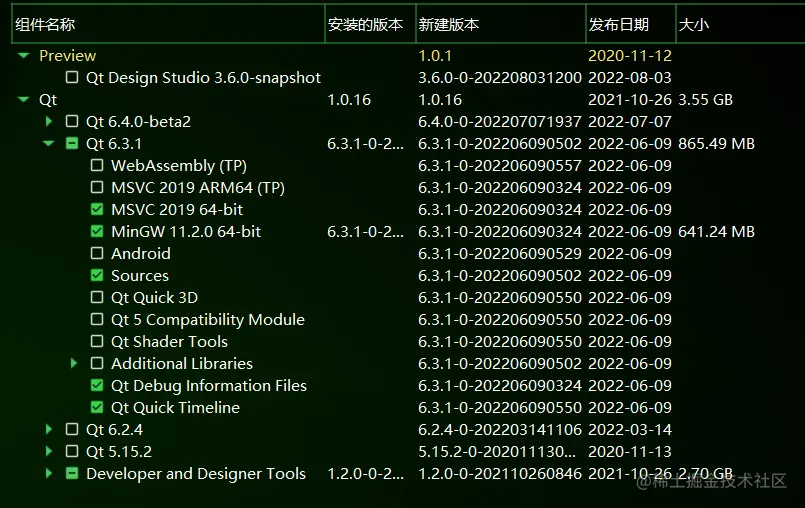Tick the Qt 5 Compatibility Module checkbox
Viewport: 805px width, 508px height.
pos(97,319)
